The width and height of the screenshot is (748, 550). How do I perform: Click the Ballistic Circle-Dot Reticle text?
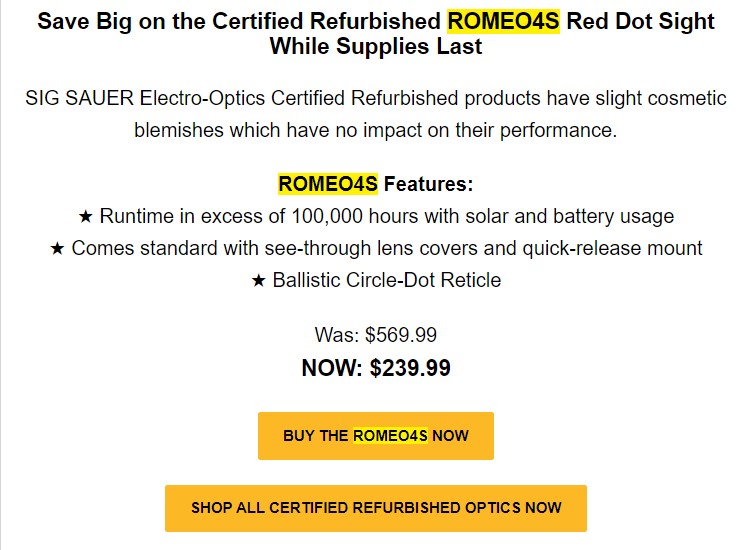pos(386,280)
